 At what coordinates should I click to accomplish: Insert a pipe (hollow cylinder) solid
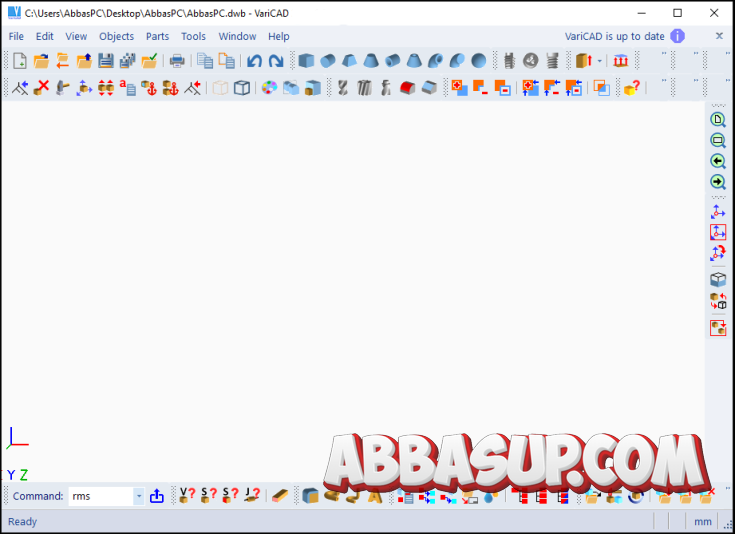click(392, 60)
